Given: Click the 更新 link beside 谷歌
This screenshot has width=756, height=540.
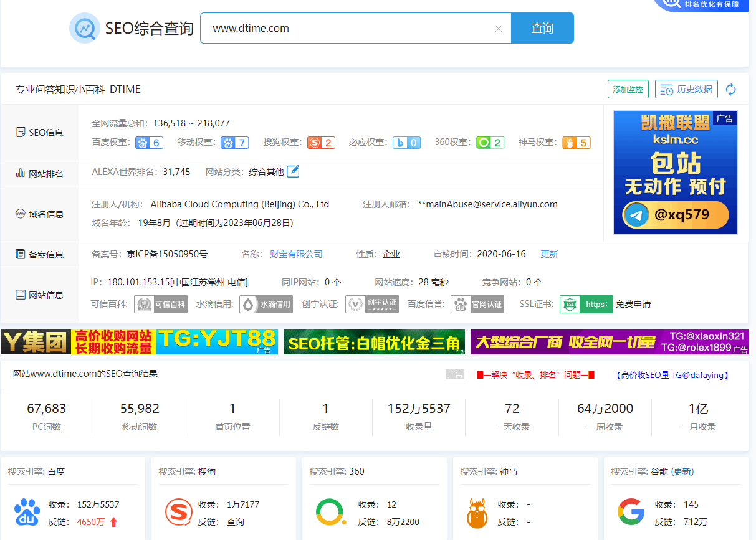Looking at the screenshot, I should click(682, 471).
